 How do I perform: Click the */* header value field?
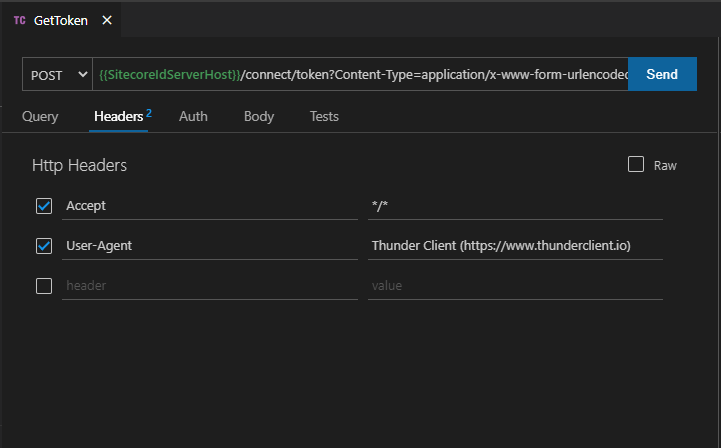click(x=514, y=206)
